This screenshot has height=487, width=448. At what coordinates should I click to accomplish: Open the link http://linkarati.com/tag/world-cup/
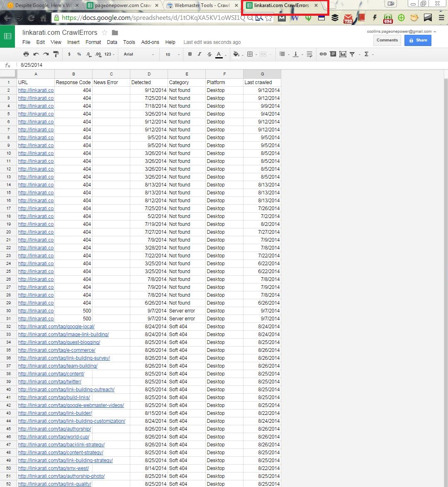coord(54,437)
